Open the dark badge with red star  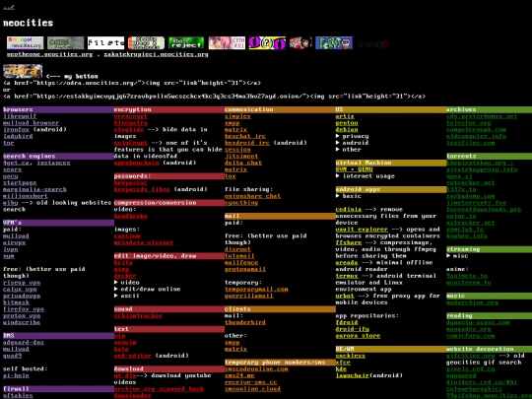[374, 43]
